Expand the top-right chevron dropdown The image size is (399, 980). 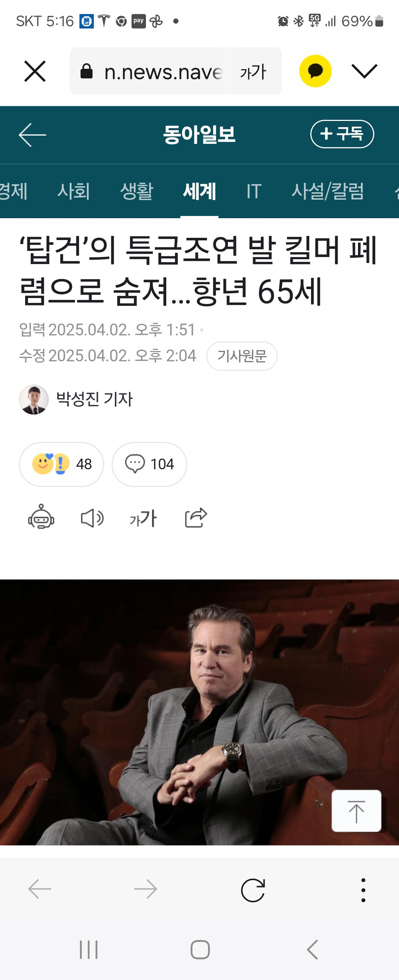364,71
